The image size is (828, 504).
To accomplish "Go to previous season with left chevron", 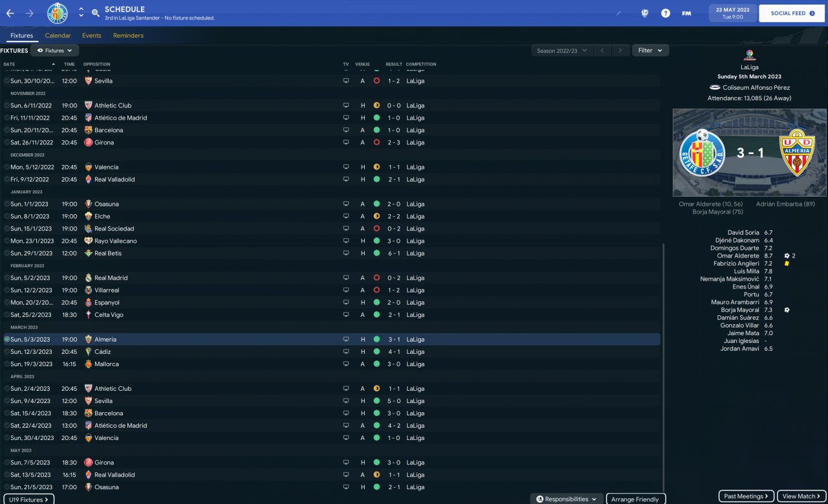I will pos(602,50).
